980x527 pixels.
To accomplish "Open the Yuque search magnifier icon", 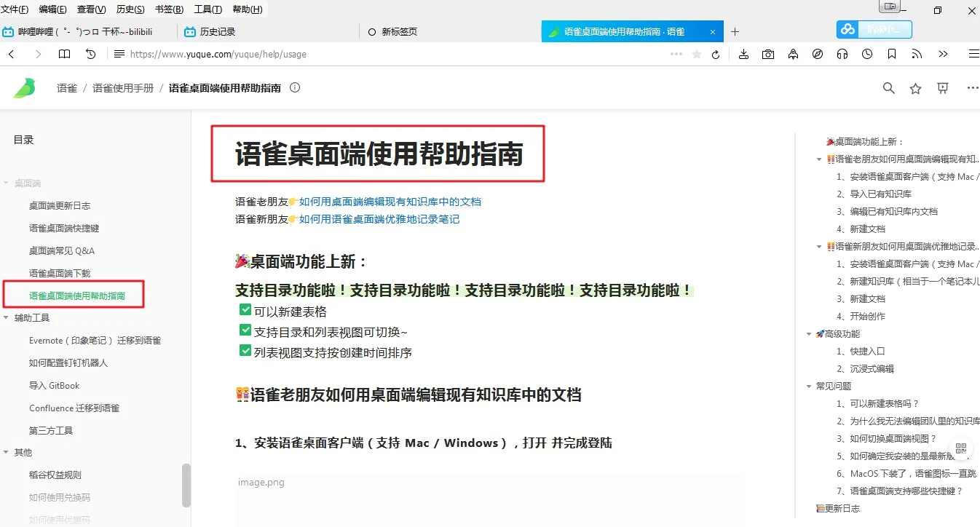I will tap(888, 88).
